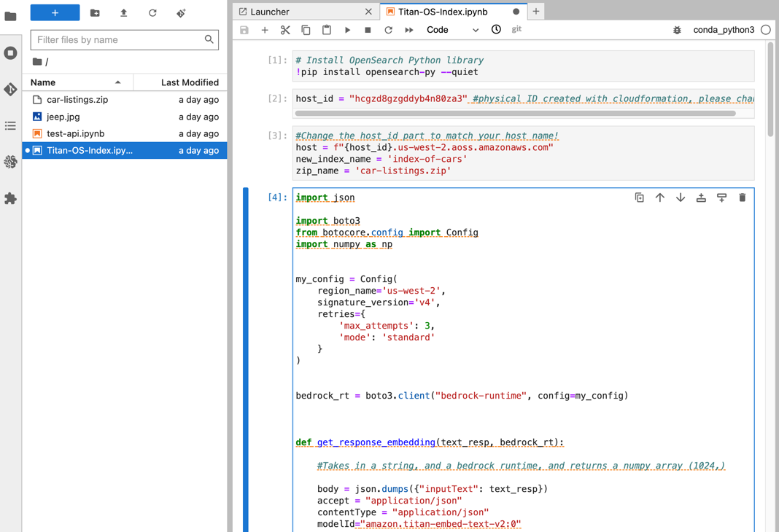Screen dimensions: 779x532
Task: Restart kernel and run all cells
Action: pos(409,30)
